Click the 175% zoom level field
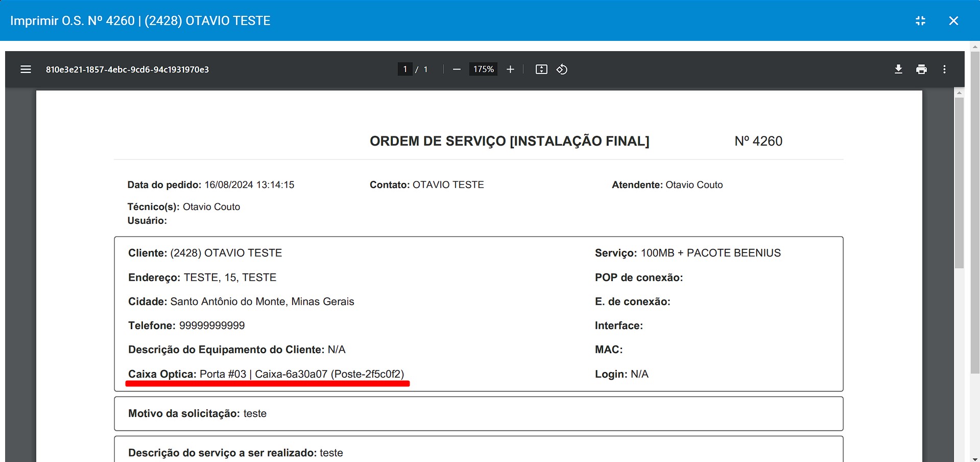 point(483,69)
